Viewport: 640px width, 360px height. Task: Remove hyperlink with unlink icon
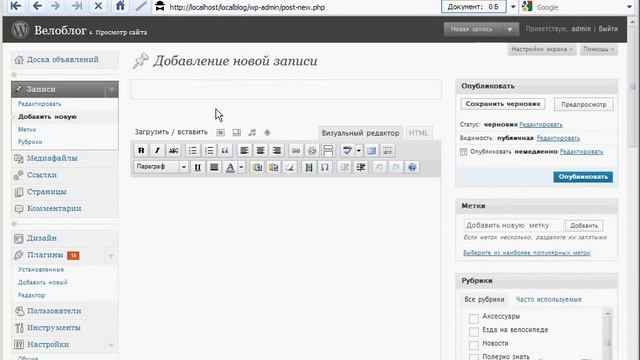pos(312,151)
